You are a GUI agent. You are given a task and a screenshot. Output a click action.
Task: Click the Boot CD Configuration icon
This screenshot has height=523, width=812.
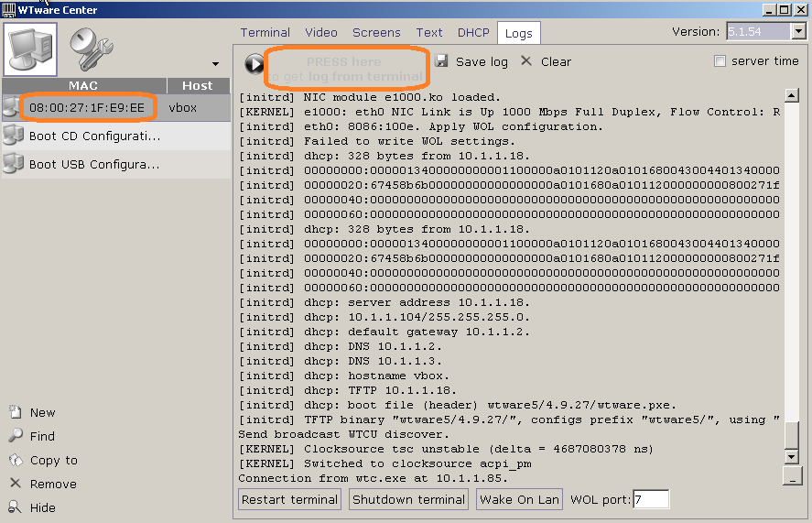13,135
